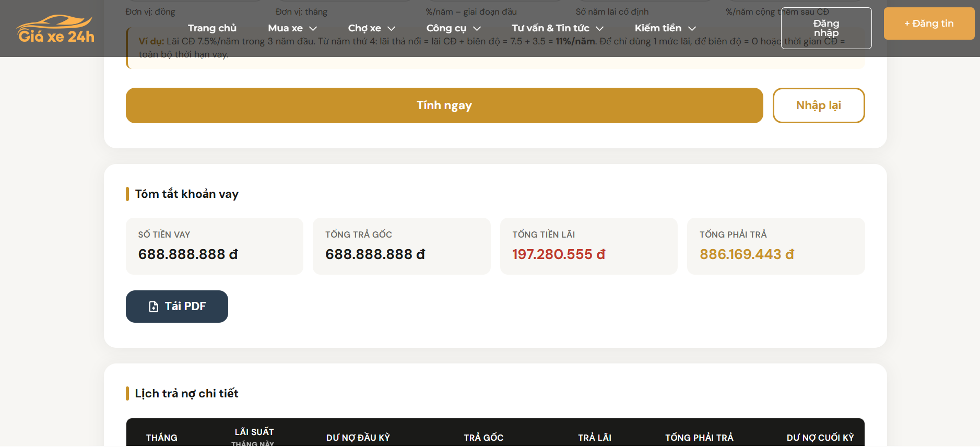
Task: Click the Tổng phải trả amount 886.169.443 đ
Action: (x=747, y=254)
